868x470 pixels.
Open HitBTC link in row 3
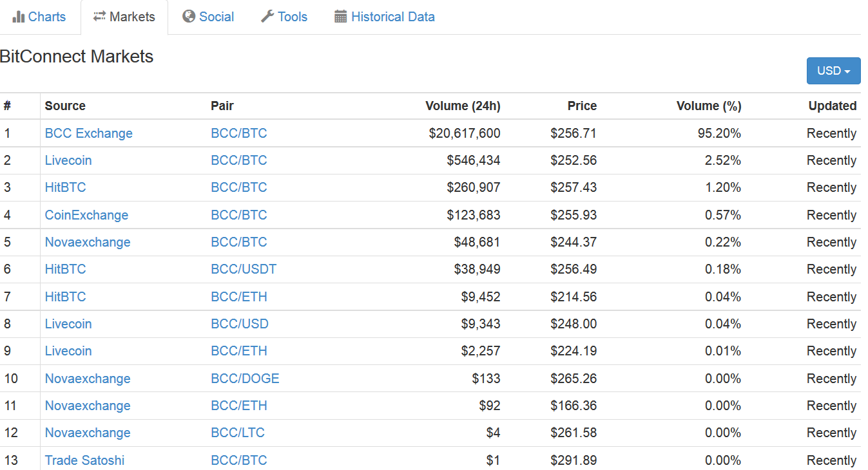(x=66, y=187)
